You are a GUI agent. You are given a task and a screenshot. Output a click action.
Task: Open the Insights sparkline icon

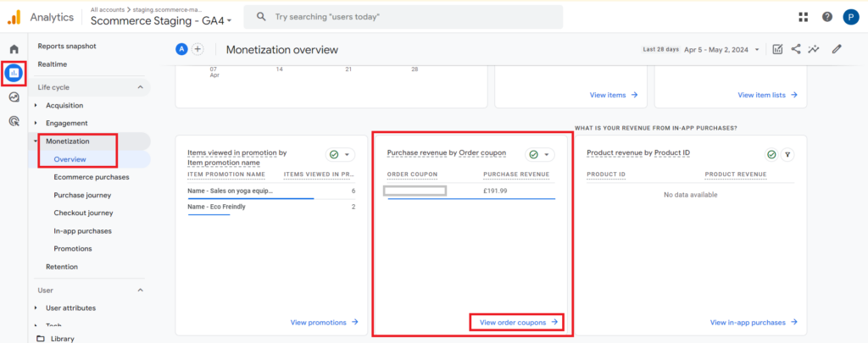click(813, 49)
